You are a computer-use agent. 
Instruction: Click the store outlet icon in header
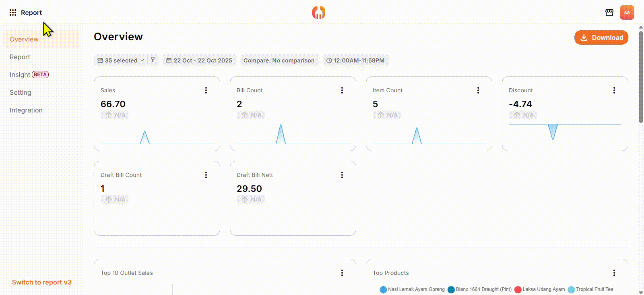tap(609, 12)
